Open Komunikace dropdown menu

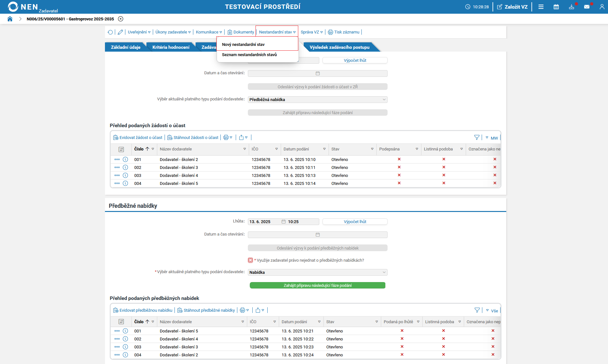(x=209, y=32)
